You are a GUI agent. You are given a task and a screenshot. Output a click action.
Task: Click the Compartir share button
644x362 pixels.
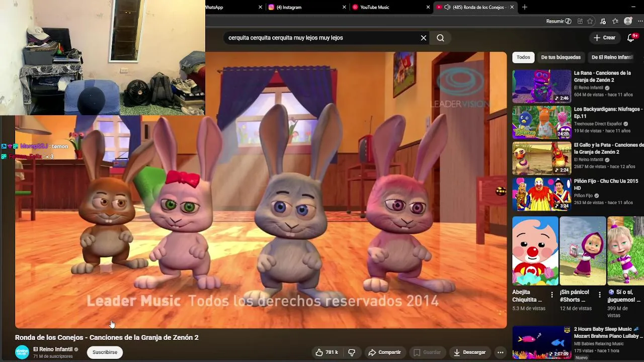point(384,352)
